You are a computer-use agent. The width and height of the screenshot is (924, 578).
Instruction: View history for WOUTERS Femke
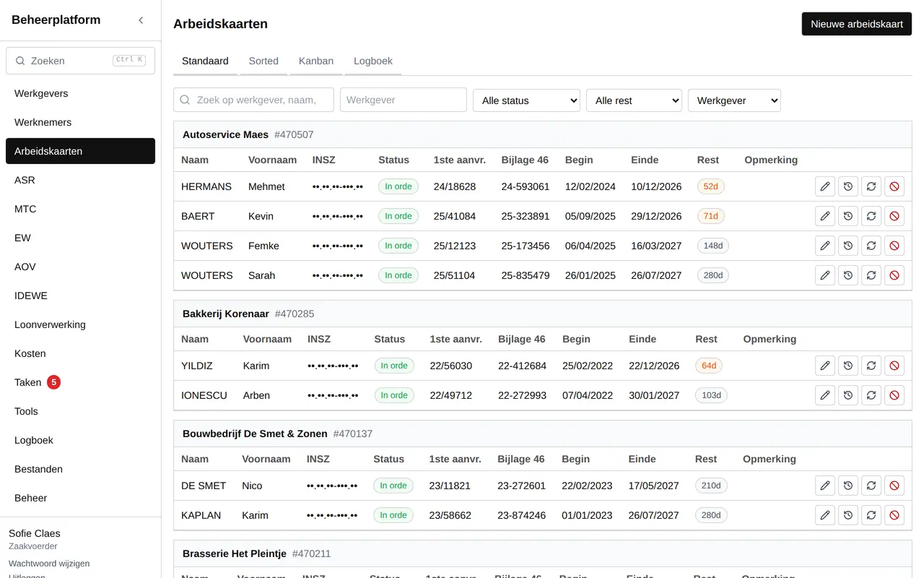848,246
